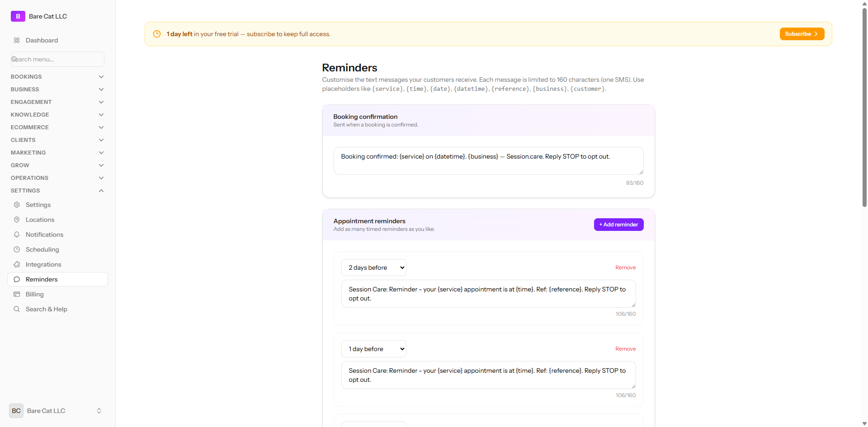
Task: Click the Dashboard grid icon
Action: point(17,40)
